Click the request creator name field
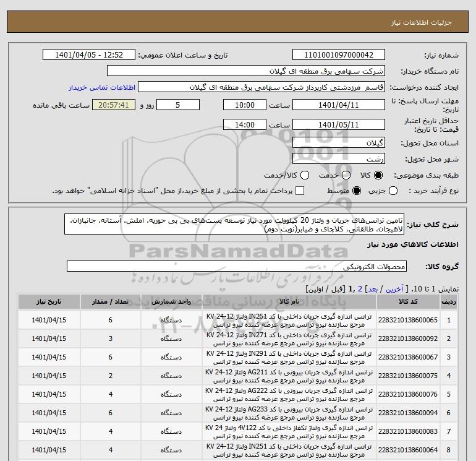 pyautogui.click(x=261, y=87)
